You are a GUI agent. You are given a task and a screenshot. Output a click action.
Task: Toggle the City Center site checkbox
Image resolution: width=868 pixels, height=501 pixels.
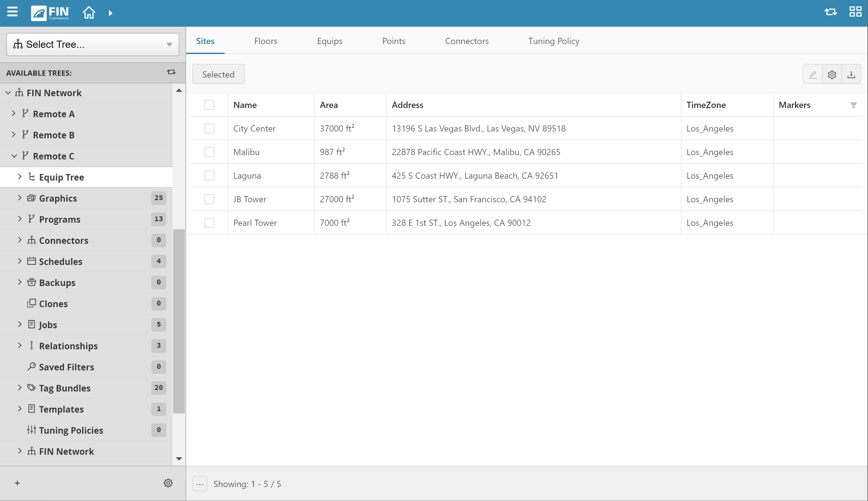[x=209, y=128]
